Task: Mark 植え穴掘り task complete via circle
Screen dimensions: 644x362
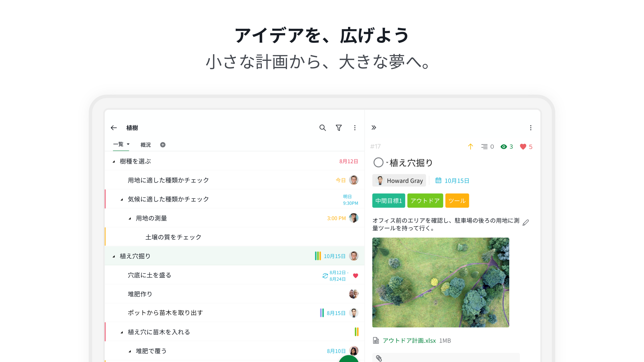Action: (x=378, y=163)
